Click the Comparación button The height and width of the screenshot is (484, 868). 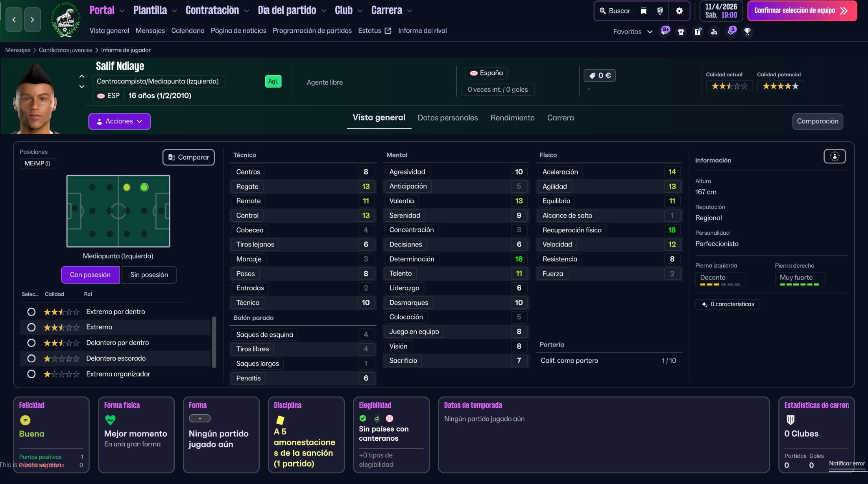817,121
